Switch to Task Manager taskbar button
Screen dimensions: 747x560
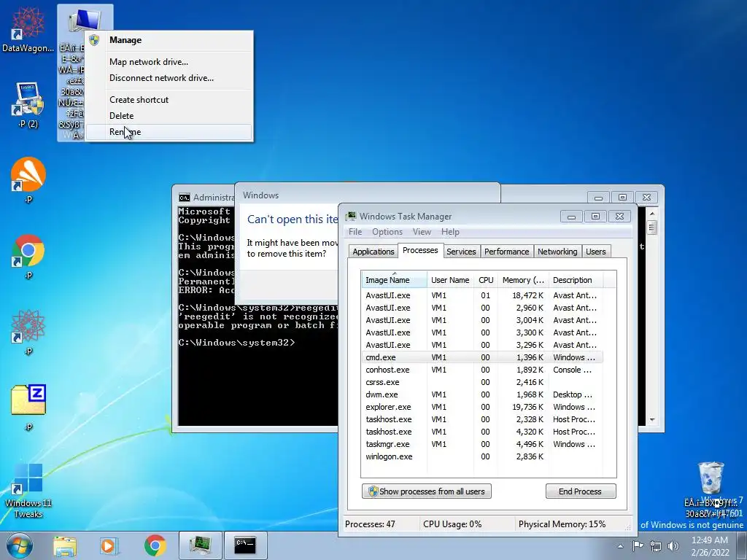pyautogui.click(x=200, y=545)
